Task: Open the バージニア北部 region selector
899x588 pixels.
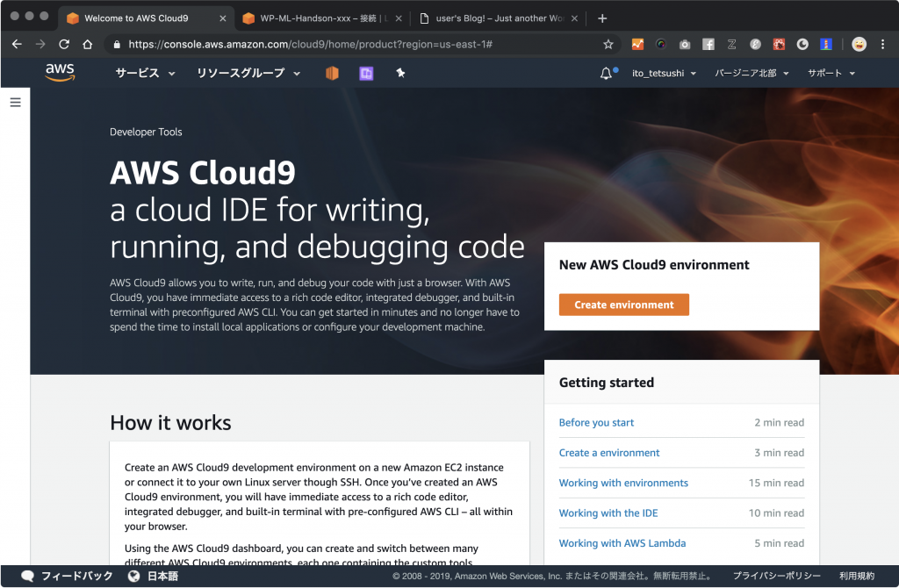Action: (x=752, y=74)
